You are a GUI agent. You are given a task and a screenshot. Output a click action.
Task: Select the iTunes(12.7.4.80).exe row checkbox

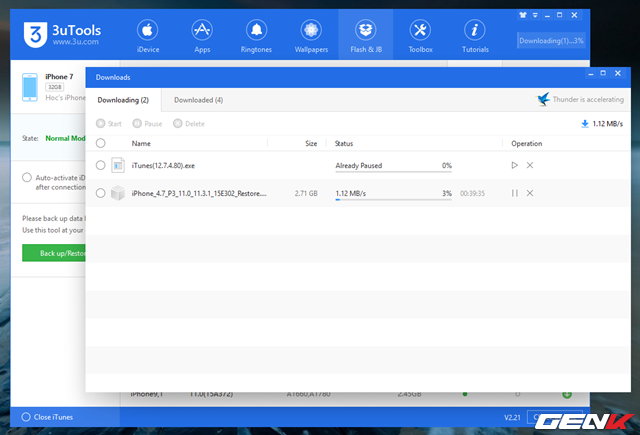pyautogui.click(x=100, y=165)
